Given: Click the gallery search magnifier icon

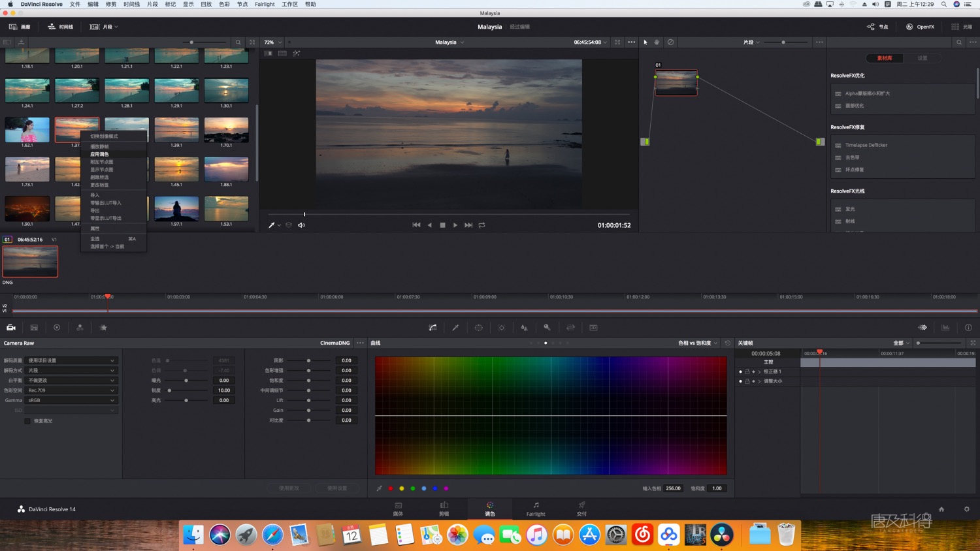Looking at the screenshot, I should coord(238,42).
